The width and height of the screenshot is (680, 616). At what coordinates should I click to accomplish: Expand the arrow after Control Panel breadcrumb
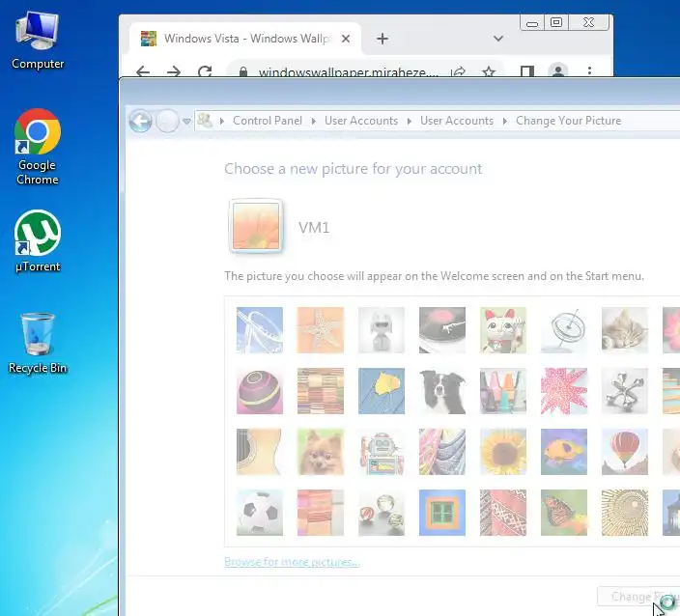[x=314, y=121]
